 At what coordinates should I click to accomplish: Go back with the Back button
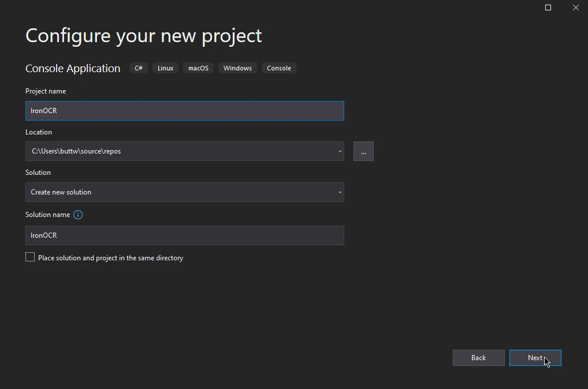click(478, 358)
